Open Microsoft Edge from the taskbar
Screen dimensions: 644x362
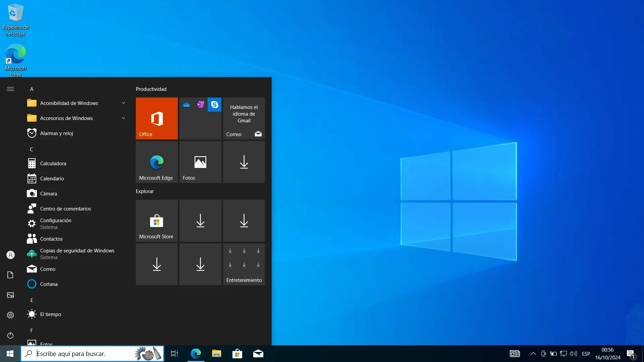point(196,354)
